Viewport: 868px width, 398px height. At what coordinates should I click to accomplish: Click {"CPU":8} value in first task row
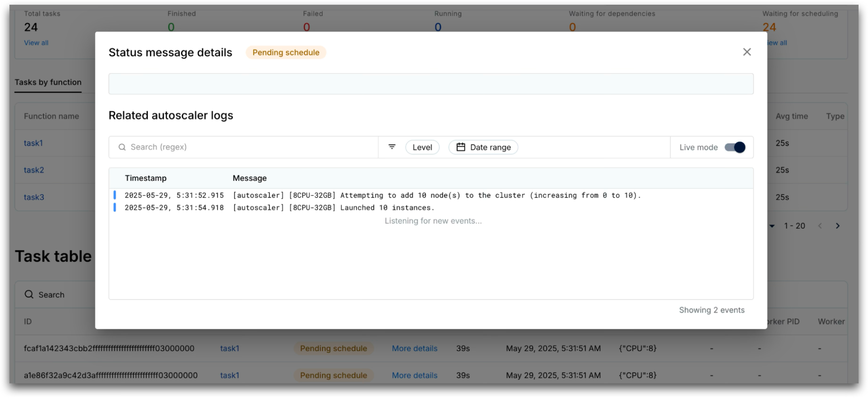coord(638,348)
